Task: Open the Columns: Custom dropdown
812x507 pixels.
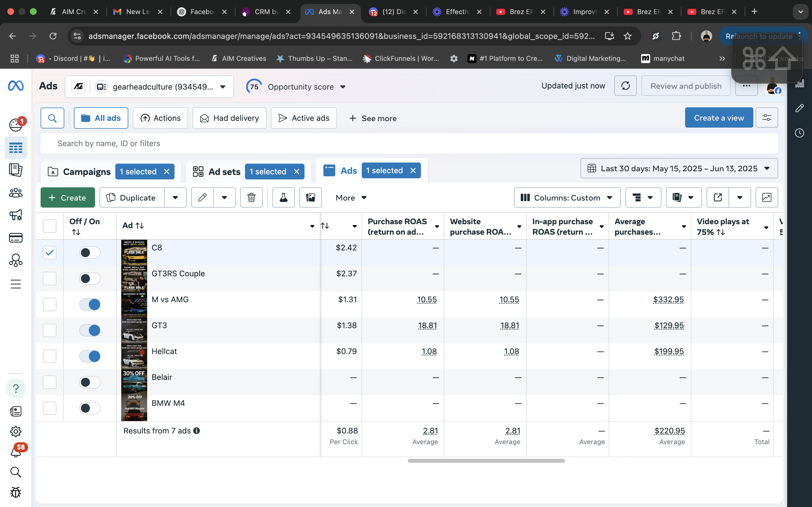Action: click(567, 197)
